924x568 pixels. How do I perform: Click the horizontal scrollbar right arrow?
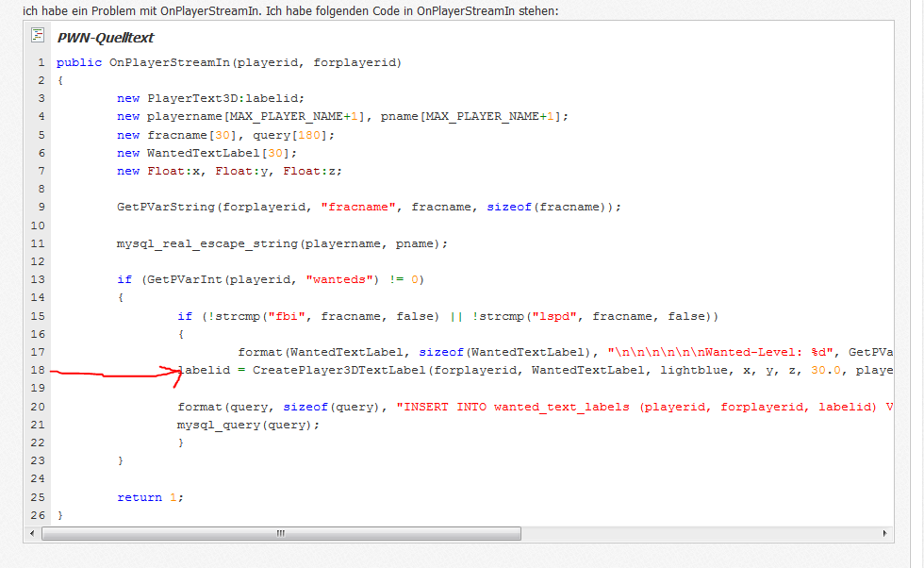886,533
